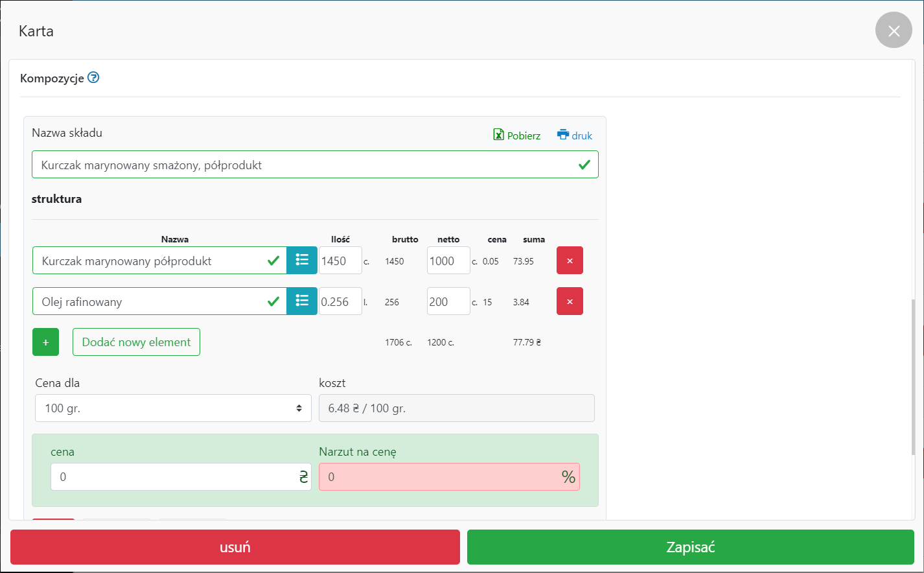Save the card with Zapisać
This screenshot has width=924, height=573.
690,547
